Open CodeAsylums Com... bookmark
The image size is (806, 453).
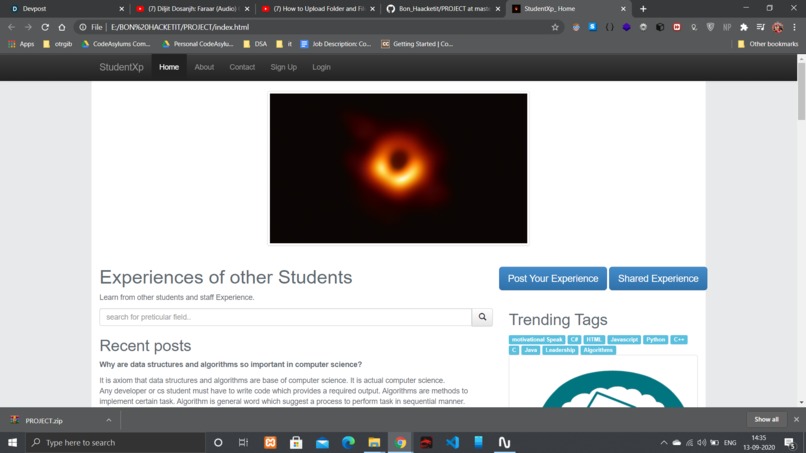click(116, 44)
